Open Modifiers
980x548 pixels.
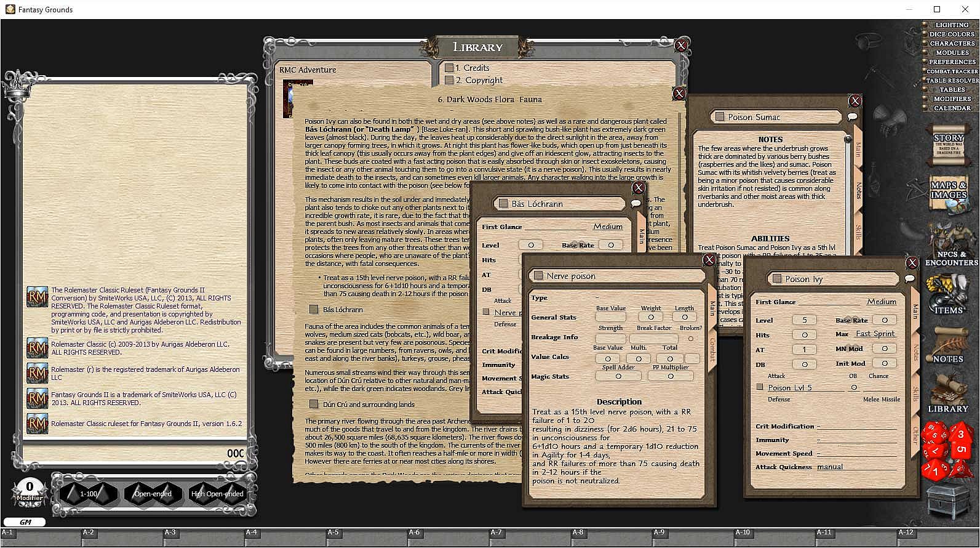951,99
